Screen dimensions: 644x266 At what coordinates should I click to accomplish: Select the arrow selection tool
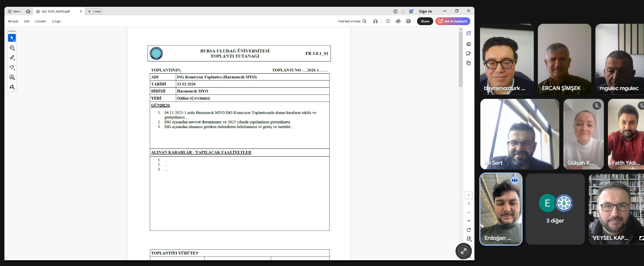pyautogui.click(x=12, y=38)
